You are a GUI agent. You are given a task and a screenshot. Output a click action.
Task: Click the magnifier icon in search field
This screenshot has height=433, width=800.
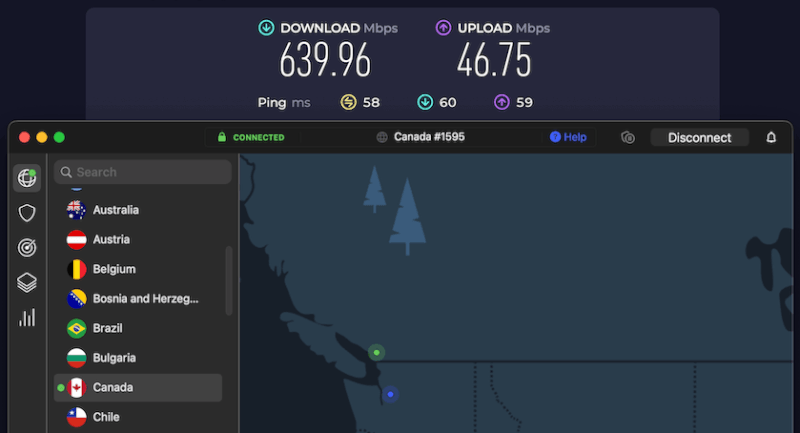[66, 172]
